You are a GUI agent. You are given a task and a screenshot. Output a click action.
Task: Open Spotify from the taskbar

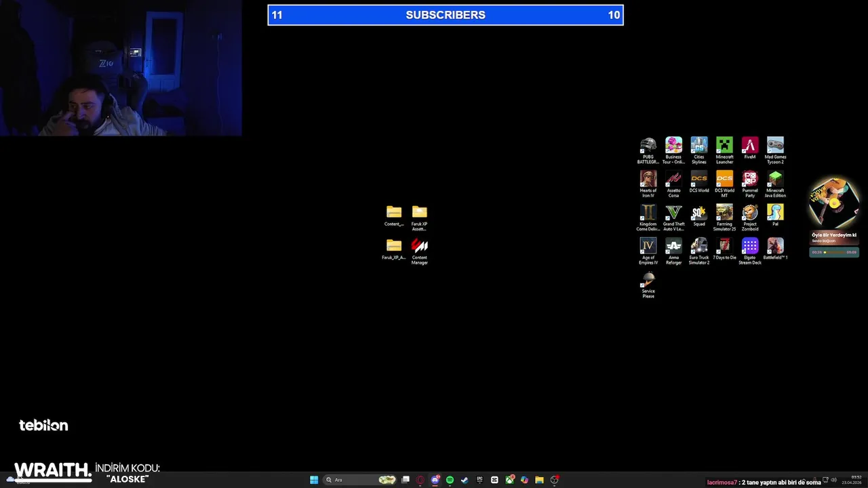point(450,480)
